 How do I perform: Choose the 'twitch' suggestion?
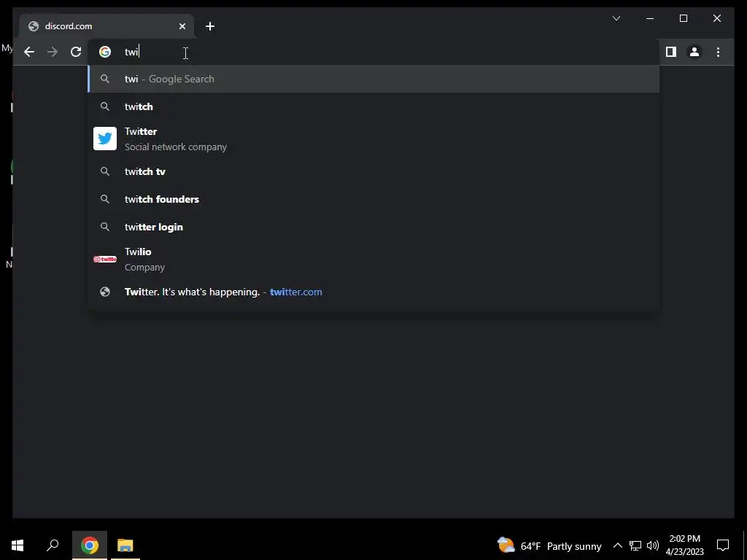pyautogui.click(x=373, y=106)
